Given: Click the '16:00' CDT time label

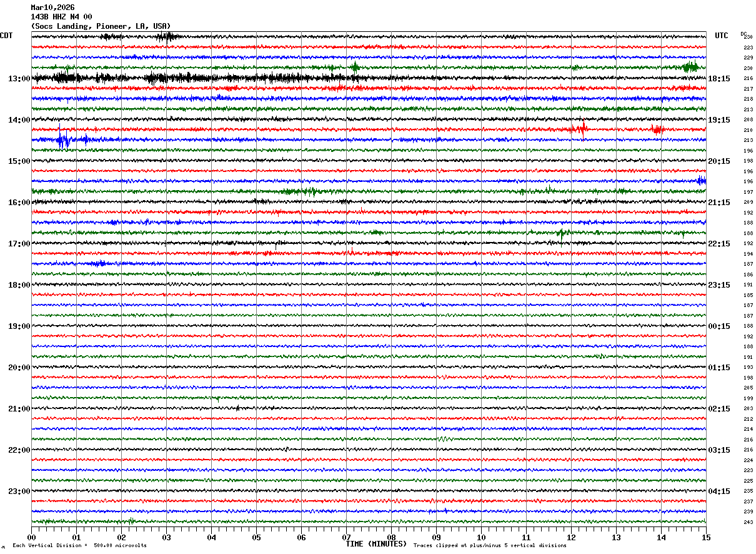Looking at the screenshot, I should pos(19,203).
